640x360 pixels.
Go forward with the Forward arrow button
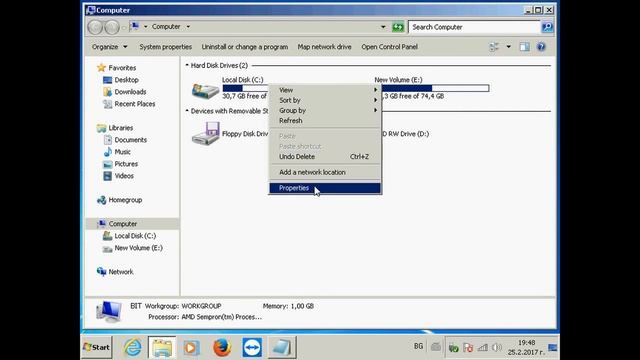[112, 27]
